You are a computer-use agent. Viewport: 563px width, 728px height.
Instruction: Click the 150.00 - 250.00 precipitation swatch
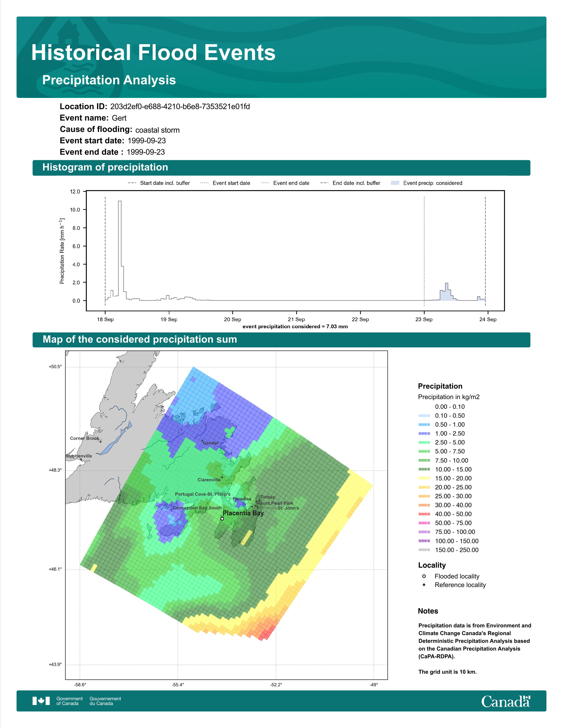[424, 550]
